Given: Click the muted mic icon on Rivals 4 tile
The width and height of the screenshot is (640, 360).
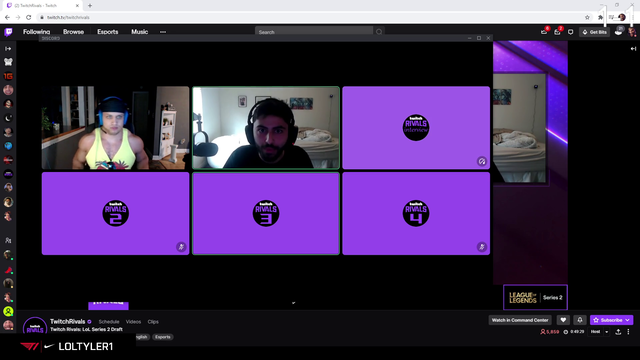Looking at the screenshot, I should click(x=482, y=247).
